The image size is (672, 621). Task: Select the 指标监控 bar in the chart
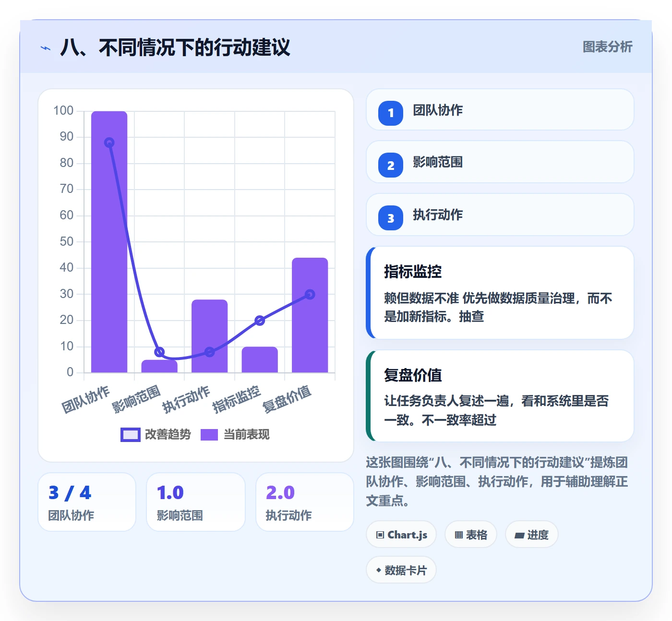260,359
